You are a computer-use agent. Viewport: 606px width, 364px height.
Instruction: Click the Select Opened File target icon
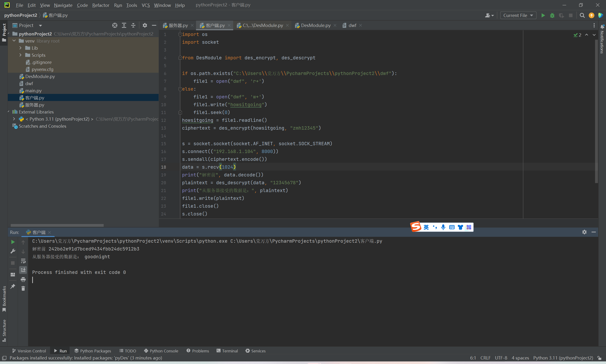click(x=115, y=25)
